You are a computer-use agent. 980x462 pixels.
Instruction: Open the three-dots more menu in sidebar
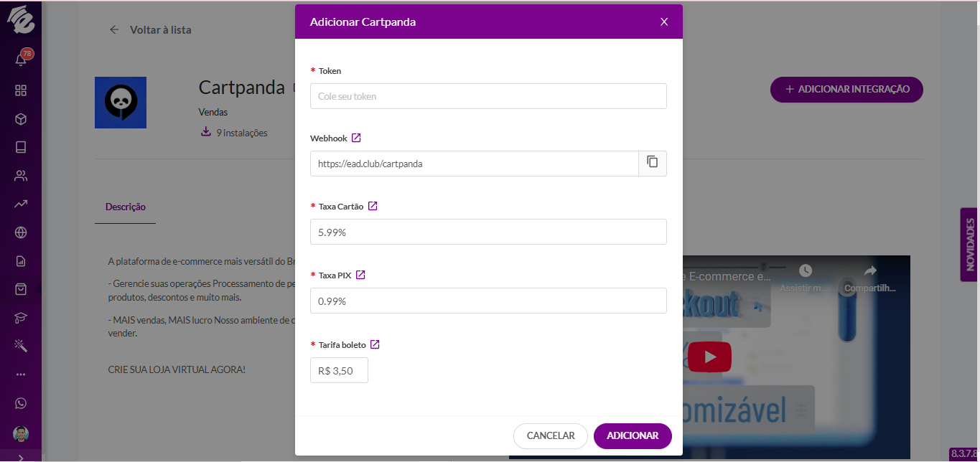pyautogui.click(x=21, y=374)
